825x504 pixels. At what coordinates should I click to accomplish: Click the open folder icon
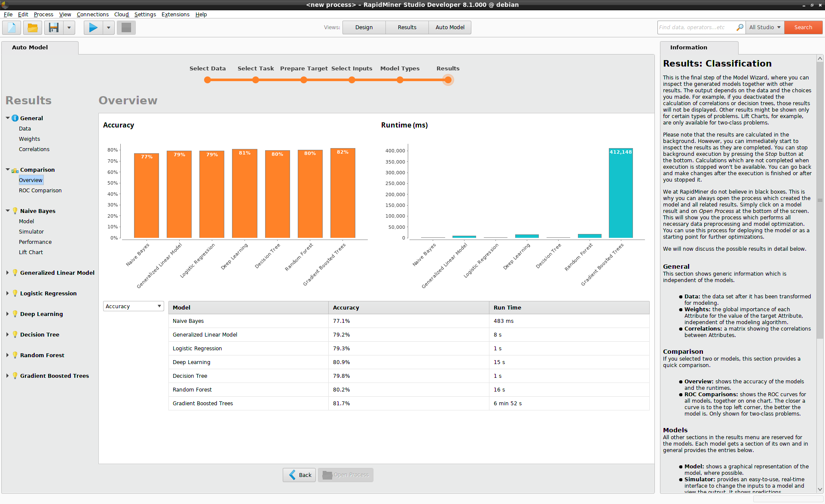33,28
